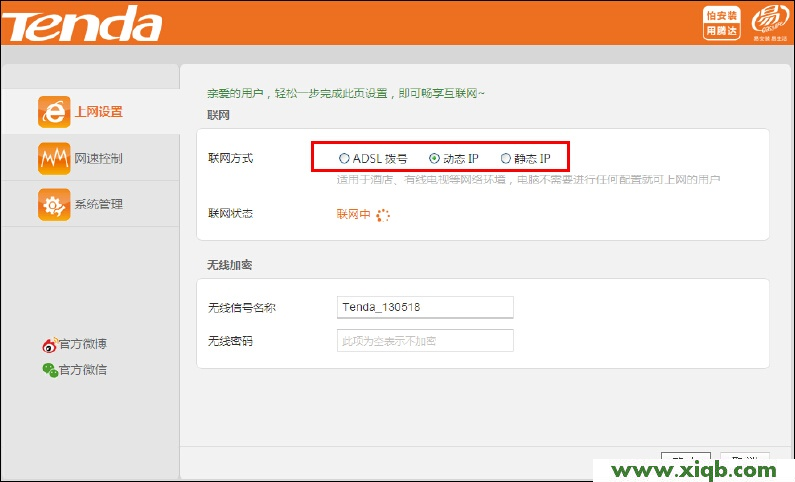Click the 无线信号名称 field containing Tenda_130518
This screenshot has width=795, height=482.
[x=425, y=307]
